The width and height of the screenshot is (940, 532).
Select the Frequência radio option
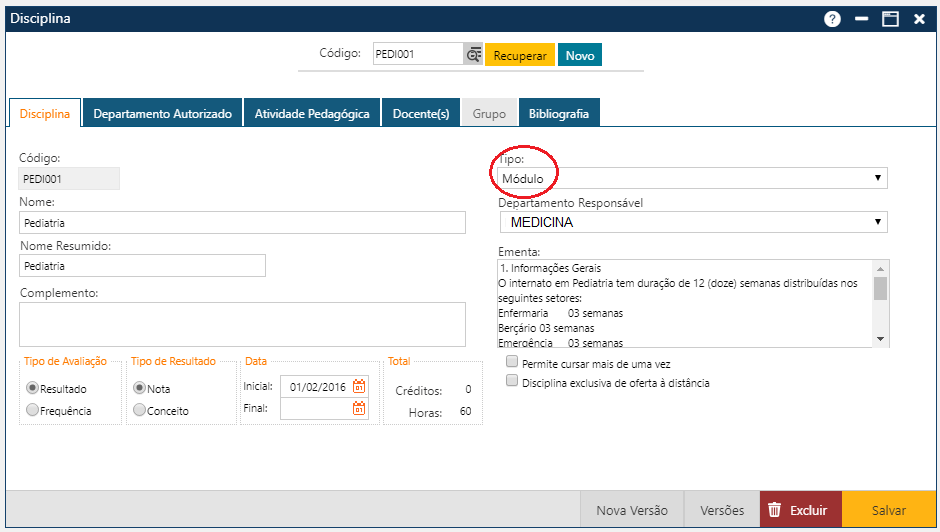[x=33, y=410]
